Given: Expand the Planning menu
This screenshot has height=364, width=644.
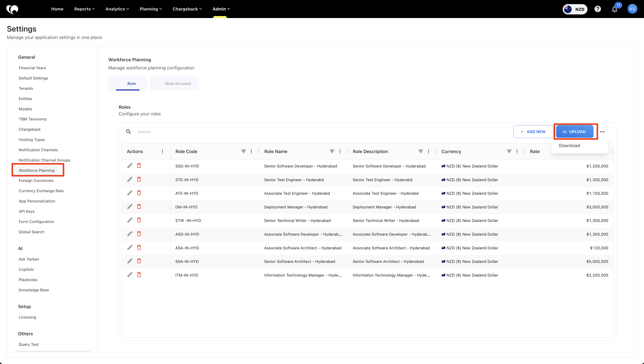Looking at the screenshot, I should (151, 9).
